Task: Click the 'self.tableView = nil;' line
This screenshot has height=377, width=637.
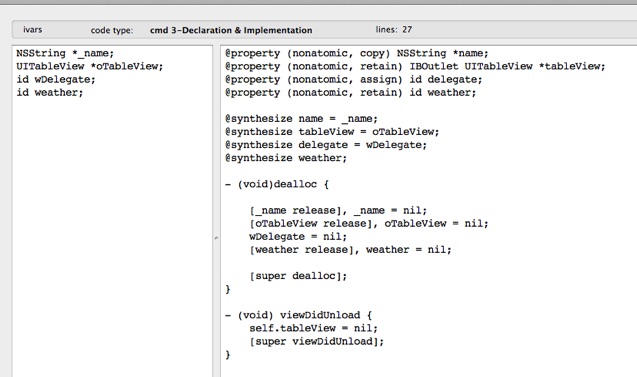Action: pos(314,328)
